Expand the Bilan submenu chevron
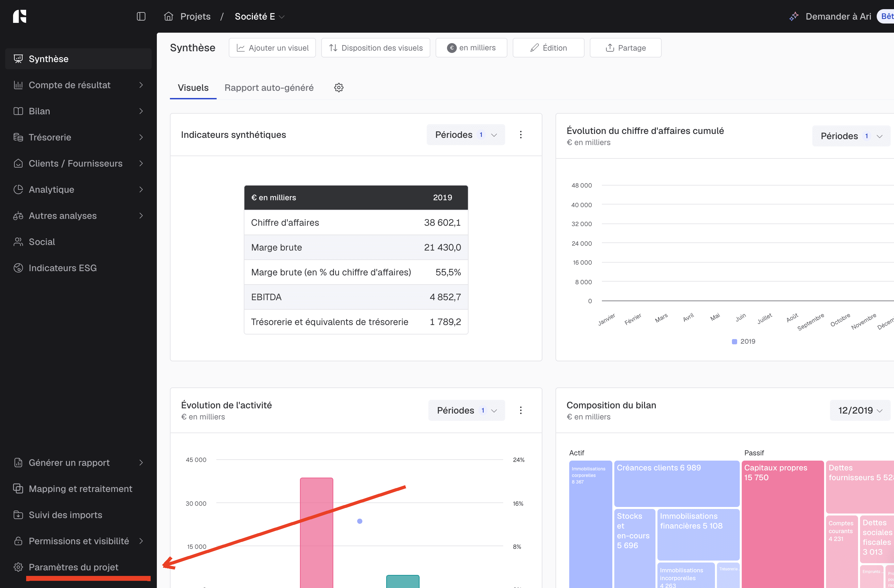Screen dimensions: 894x588 pyautogui.click(x=141, y=111)
